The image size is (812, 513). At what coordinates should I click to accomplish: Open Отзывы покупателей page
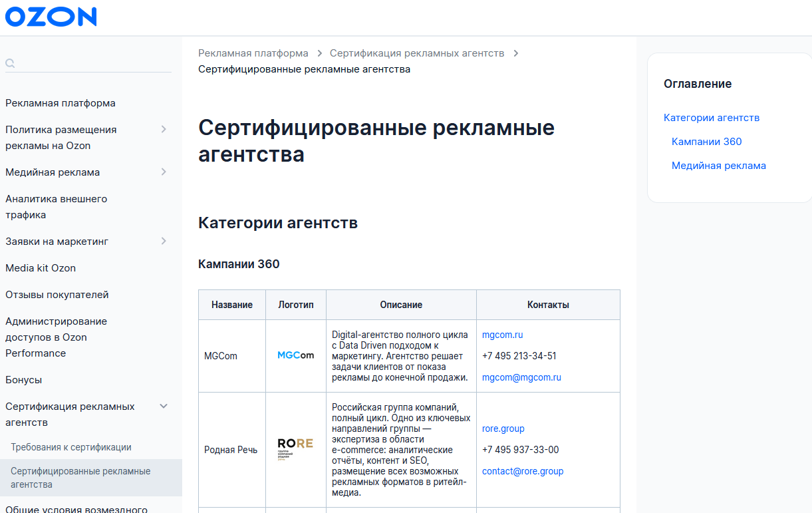(57, 295)
